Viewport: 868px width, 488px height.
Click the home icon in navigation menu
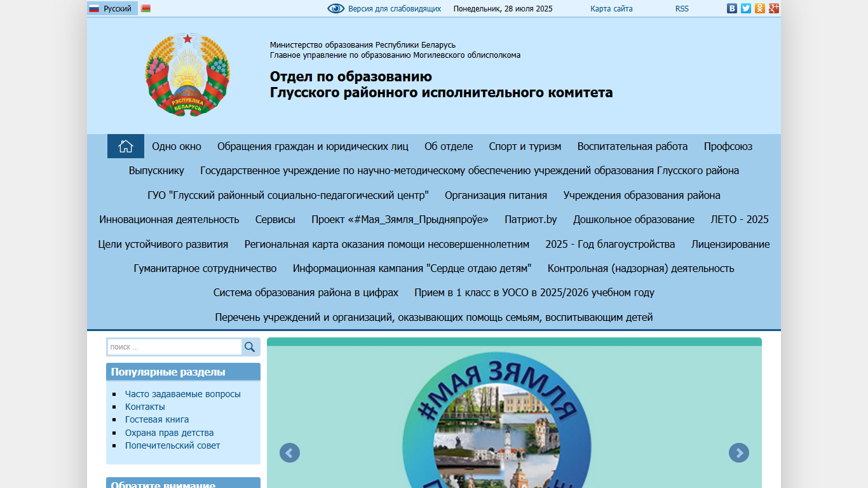coord(126,146)
